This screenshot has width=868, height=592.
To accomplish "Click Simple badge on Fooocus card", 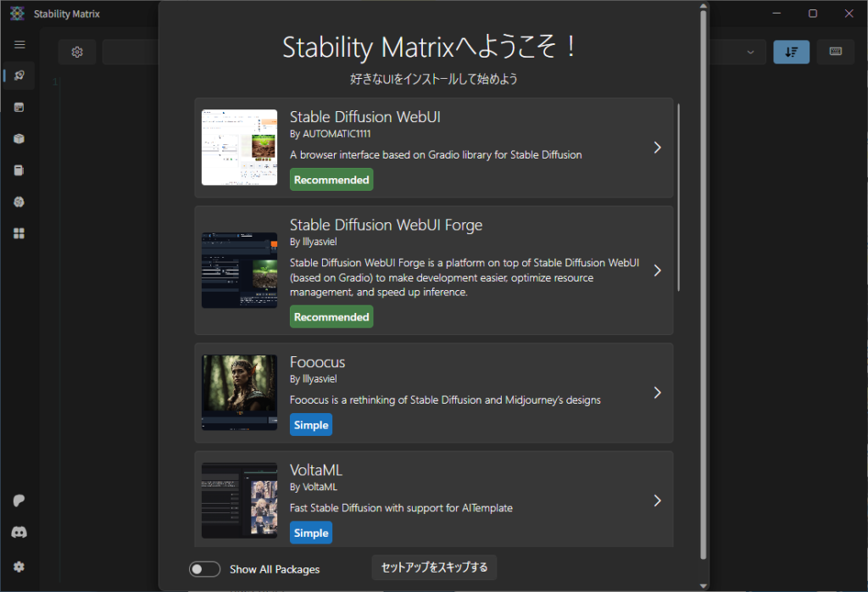I will [x=311, y=425].
